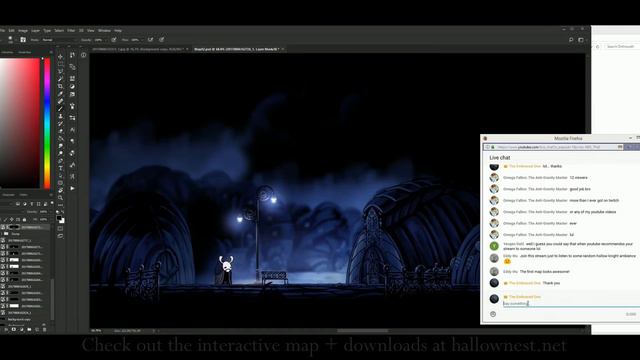Click the rainbow hue slider
The height and width of the screenshot is (360, 640).
[x=47, y=123]
